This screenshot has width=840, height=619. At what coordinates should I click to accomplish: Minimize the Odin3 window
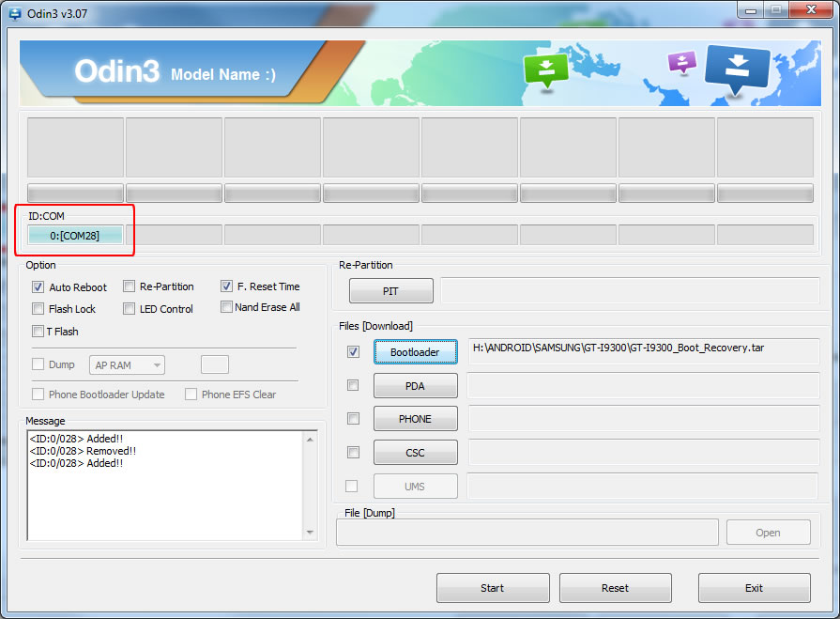(x=751, y=10)
